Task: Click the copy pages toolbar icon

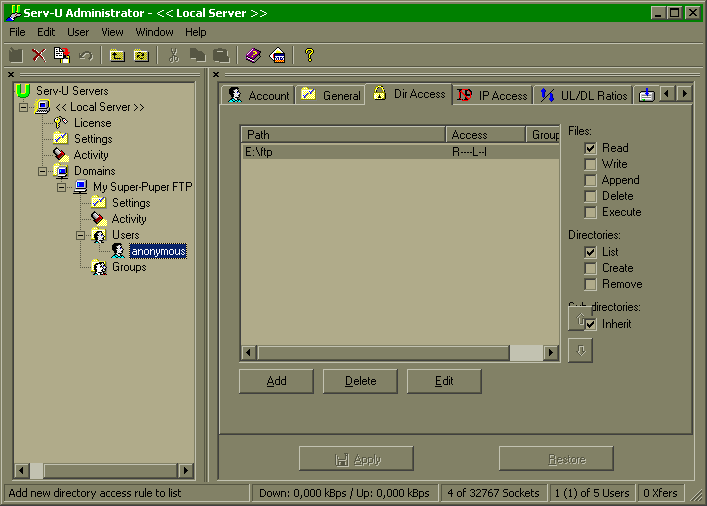Action: point(197,55)
